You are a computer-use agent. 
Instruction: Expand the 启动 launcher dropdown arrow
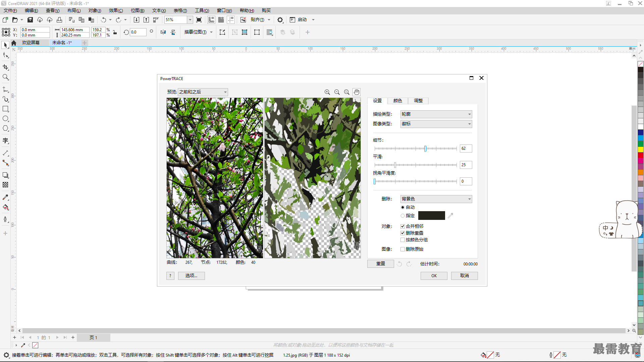click(x=313, y=20)
